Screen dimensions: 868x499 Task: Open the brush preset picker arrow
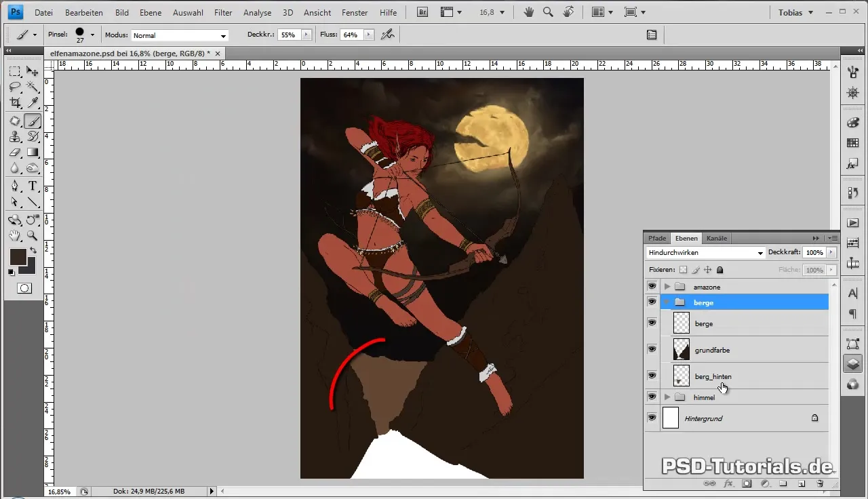[x=92, y=35]
